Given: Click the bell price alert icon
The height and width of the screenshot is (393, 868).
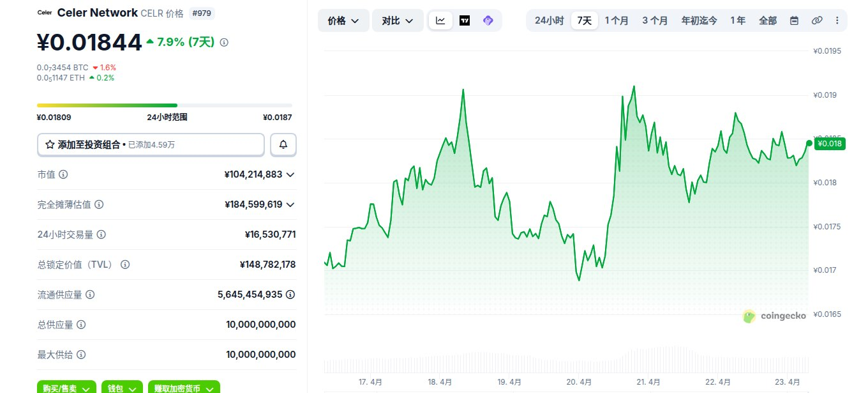Looking at the screenshot, I should tap(283, 145).
